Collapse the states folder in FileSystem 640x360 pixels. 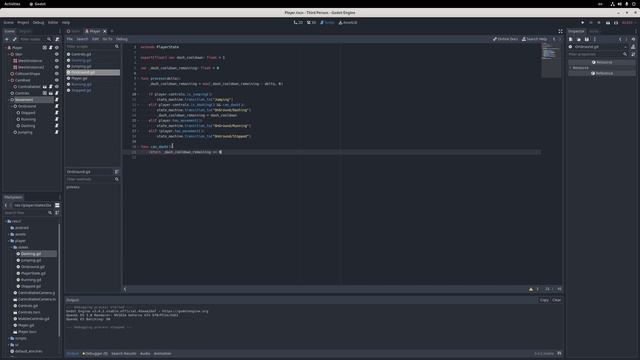tap(12, 247)
